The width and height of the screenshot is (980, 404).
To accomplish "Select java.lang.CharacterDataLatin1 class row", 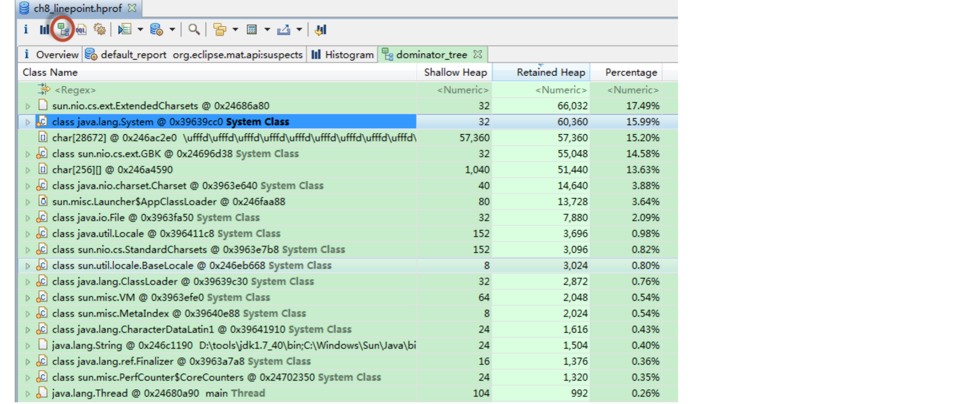I will [x=348, y=329].
